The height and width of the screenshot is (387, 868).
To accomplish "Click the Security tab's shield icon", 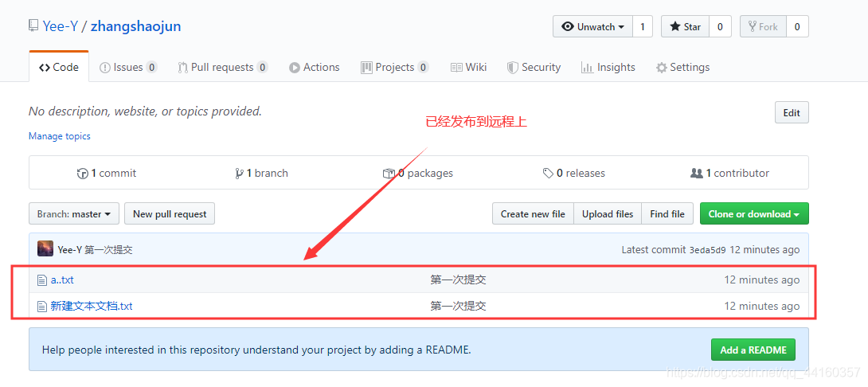I will (512, 68).
